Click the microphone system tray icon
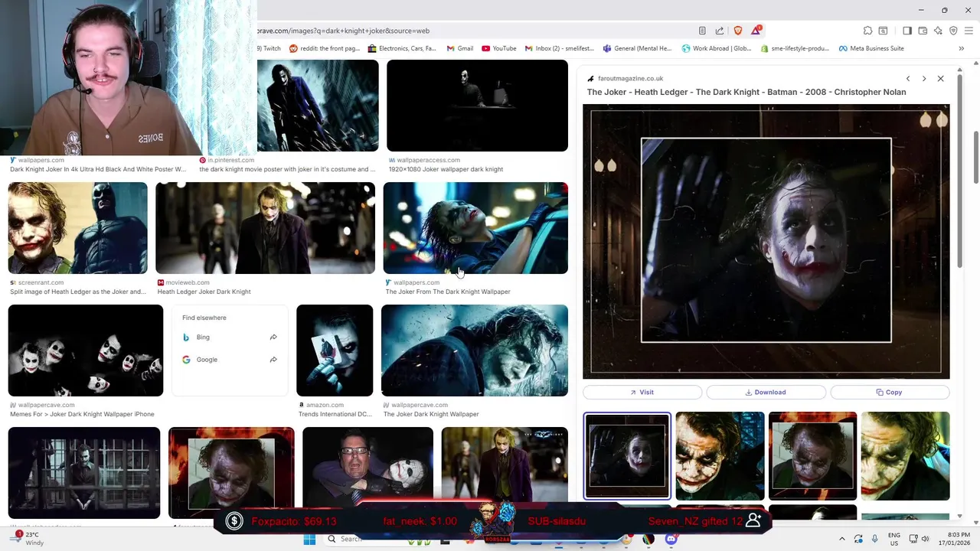Screen dimensions: 980x551 (874, 539)
